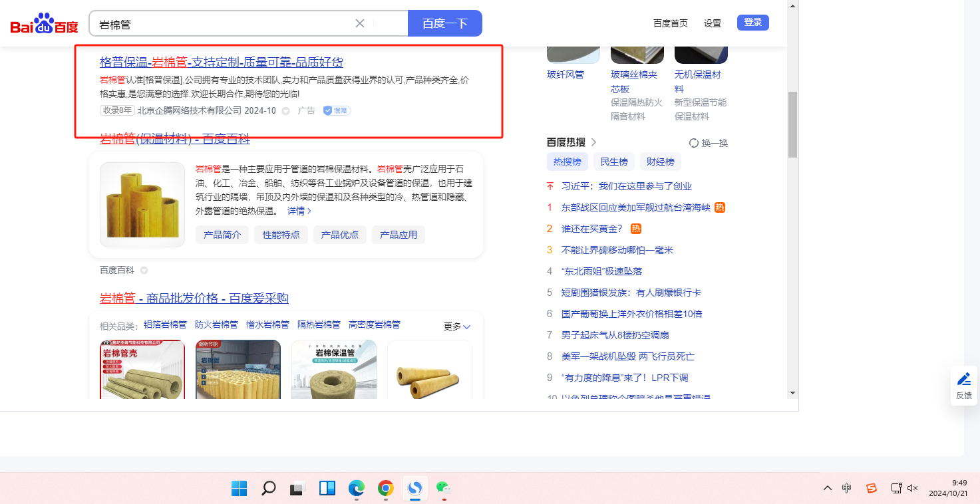
Task: Expand 百度热搜 with the chevron
Action: [594, 142]
